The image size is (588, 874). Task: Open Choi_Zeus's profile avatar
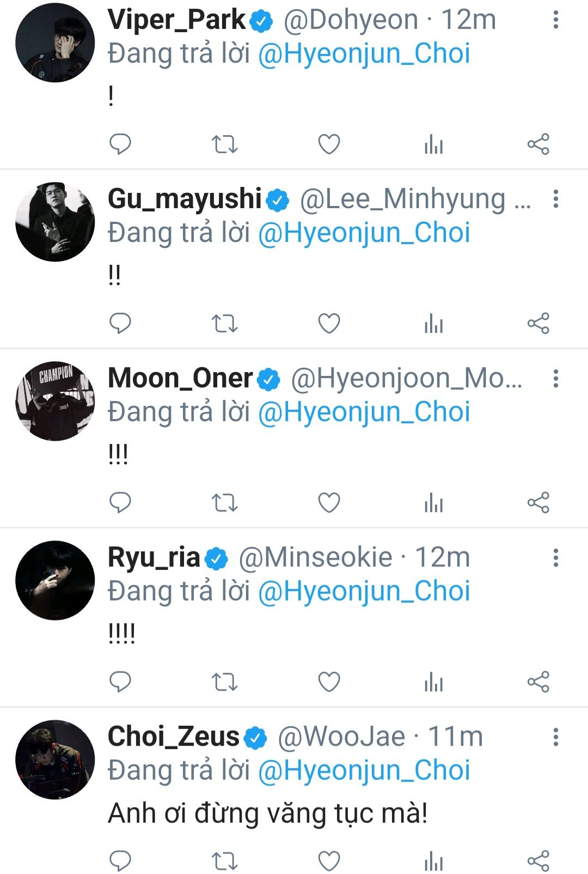coord(55,760)
